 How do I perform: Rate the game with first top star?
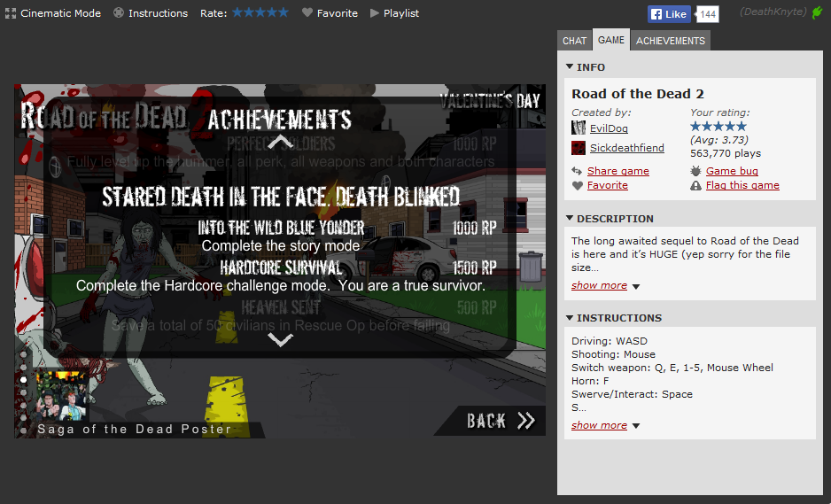(237, 12)
